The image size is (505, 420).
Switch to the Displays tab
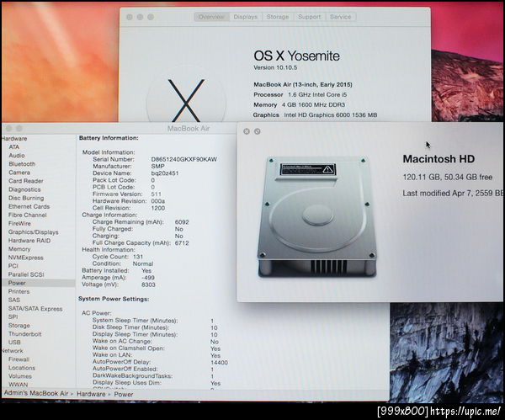point(246,17)
